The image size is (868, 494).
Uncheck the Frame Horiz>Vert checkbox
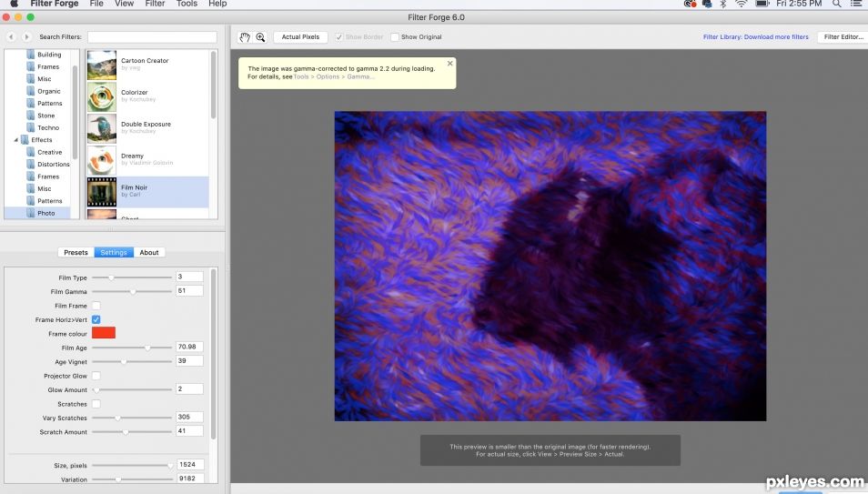96,319
